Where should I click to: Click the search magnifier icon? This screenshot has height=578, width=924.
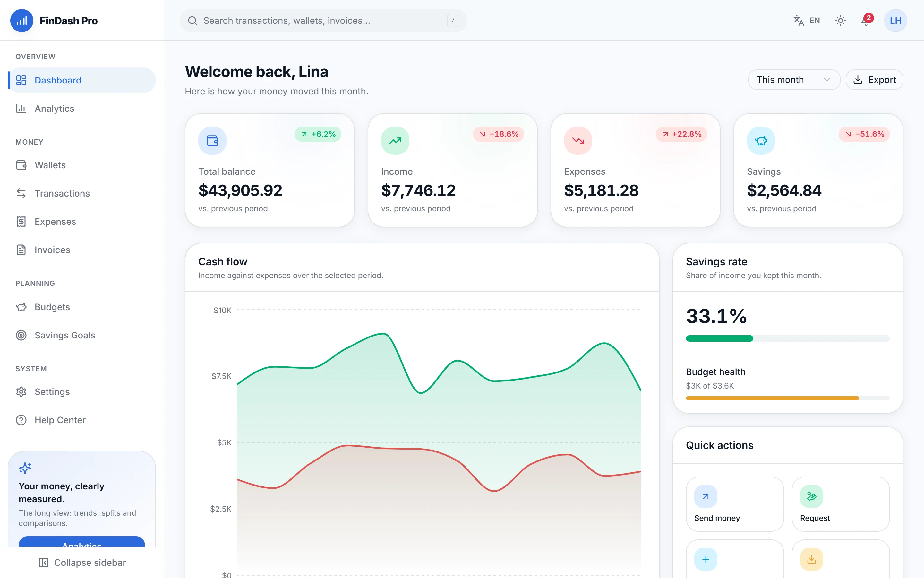[193, 21]
